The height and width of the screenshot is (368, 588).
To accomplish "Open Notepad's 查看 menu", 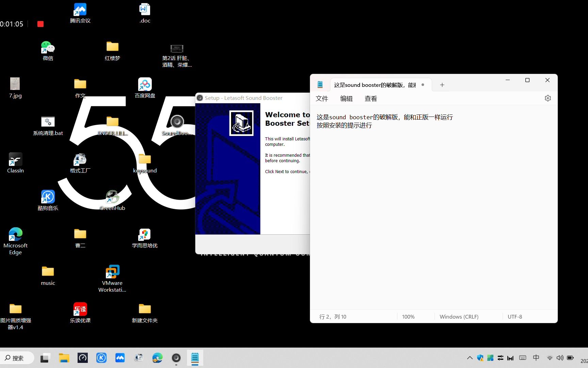I will pos(371,98).
